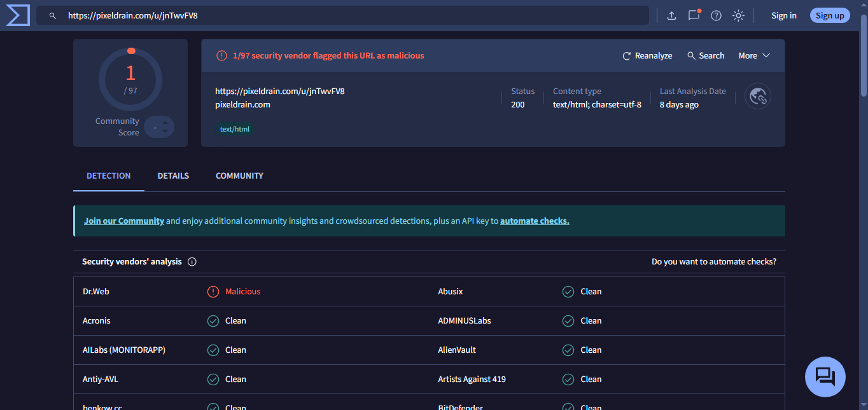868x410 pixels.
Task: Click AILabs (MONITORAPP) Clean checkmark icon
Action: 213,350
